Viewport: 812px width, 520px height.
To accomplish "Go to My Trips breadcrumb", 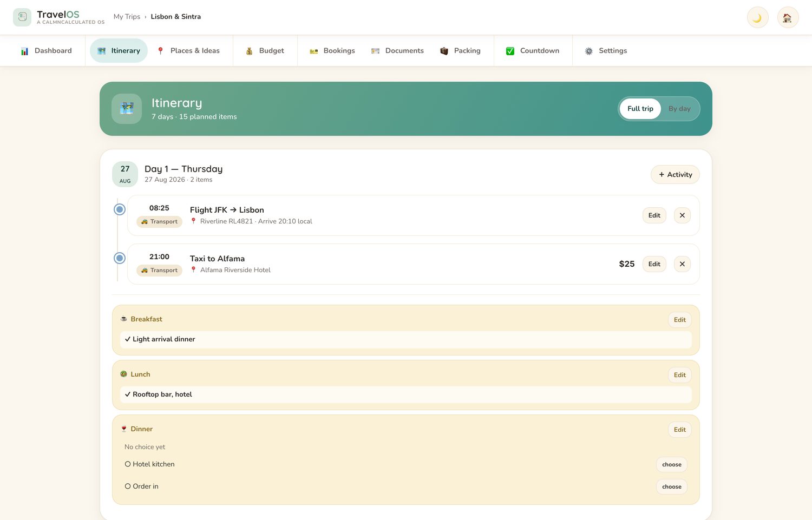I will click(x=127, y=17).
